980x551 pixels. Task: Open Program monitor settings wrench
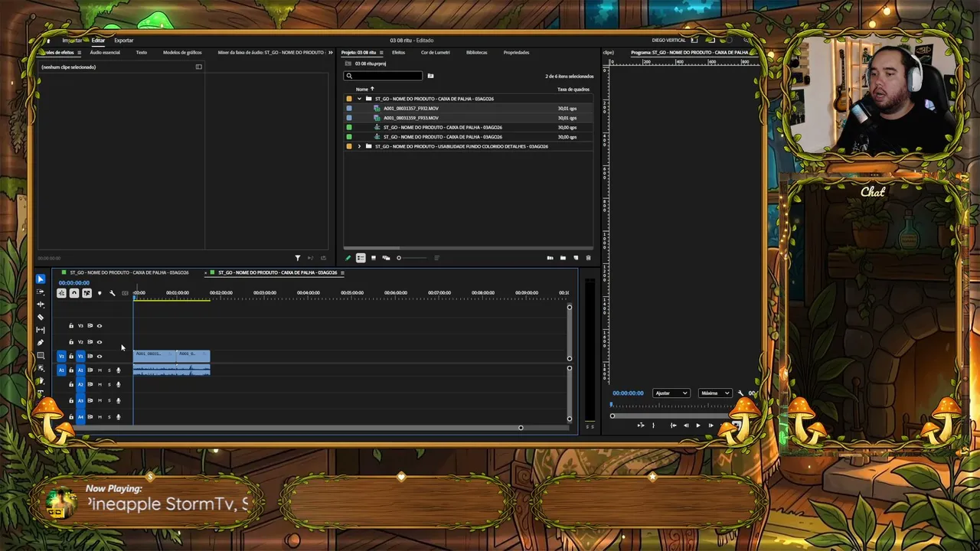tap(740, 393)
